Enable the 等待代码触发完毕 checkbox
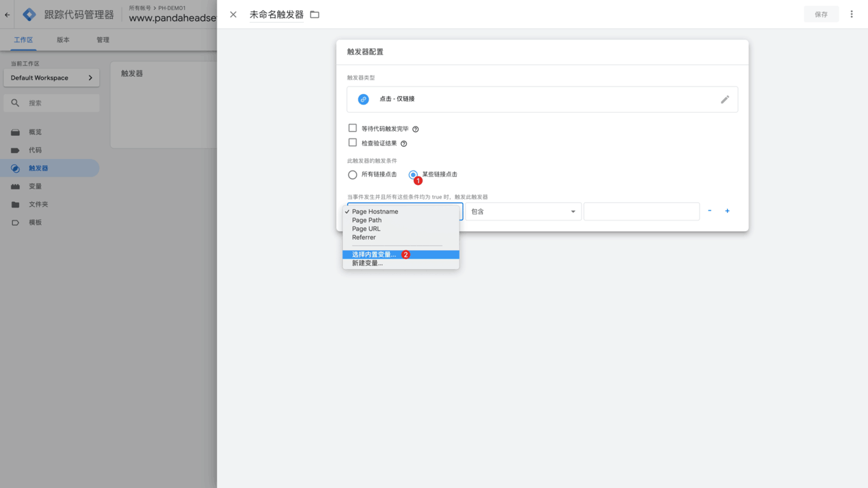Viewport: 868px width, 488px height. (x=353, y=128)
